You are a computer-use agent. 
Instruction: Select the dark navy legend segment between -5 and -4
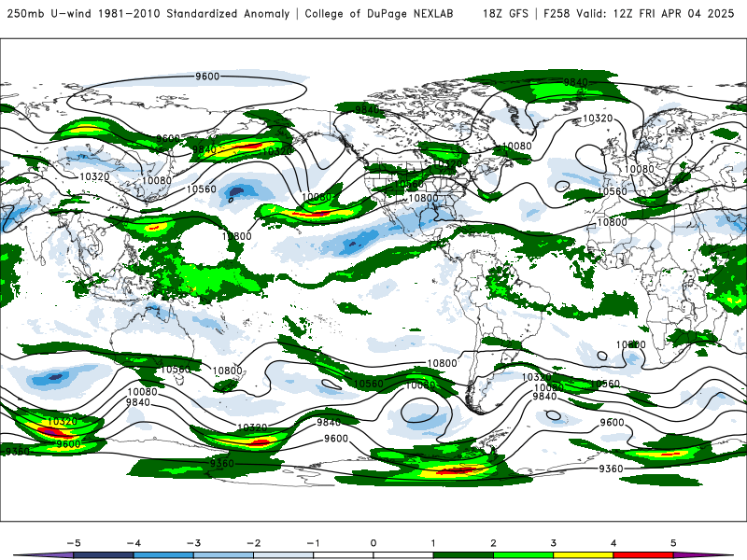click(x=104, y=555)
